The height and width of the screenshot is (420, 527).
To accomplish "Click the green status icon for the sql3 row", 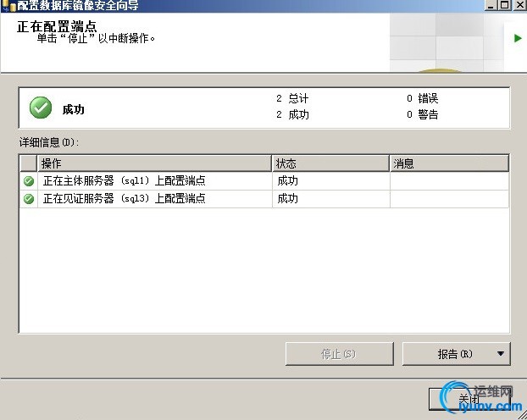I will pos(29,199).
